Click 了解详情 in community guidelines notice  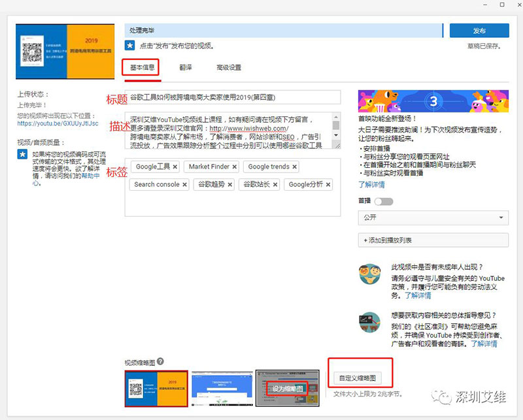[x=484, y=344]
